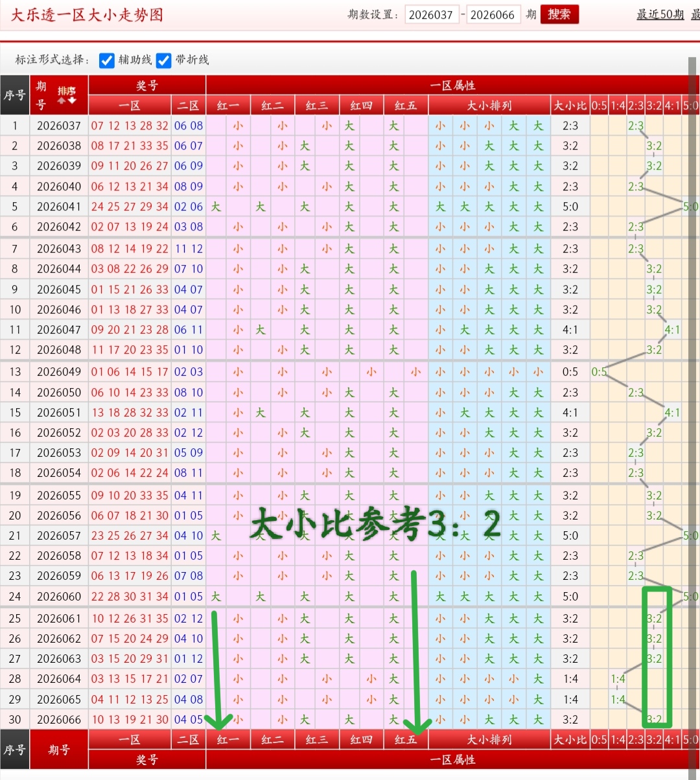Click front-area numbers 01 06 14 15 17
Viewport: 700px width, 780px height.
[130, 372]
